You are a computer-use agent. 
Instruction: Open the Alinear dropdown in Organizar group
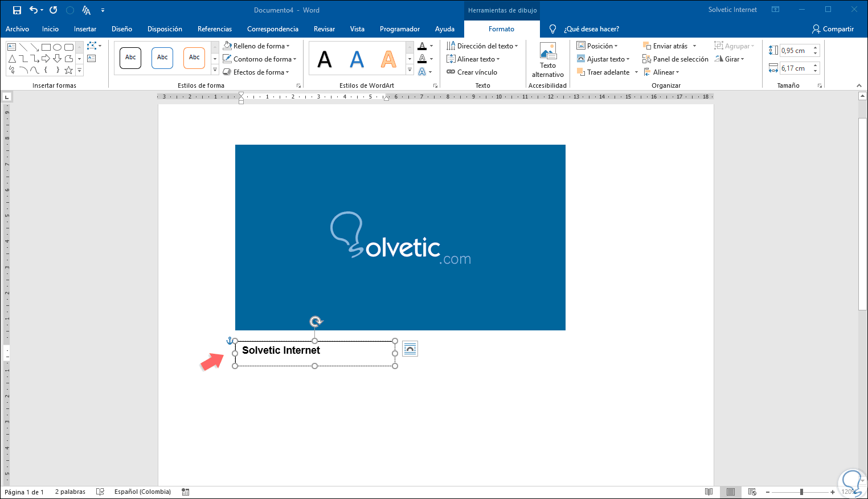[x=661, y=72]
